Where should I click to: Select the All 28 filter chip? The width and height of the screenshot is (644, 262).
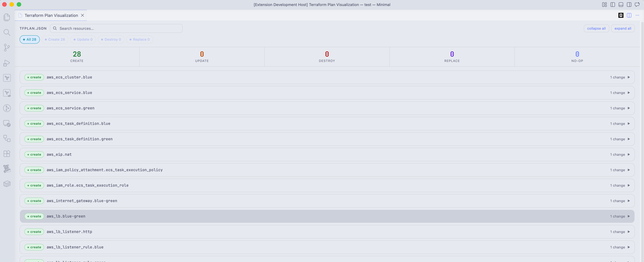[30, 39]
